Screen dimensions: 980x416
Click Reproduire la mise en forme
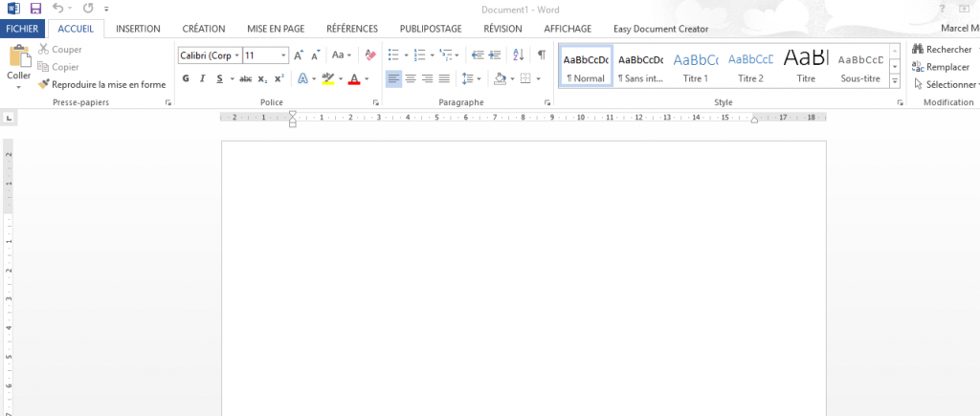tap(101, 84)
